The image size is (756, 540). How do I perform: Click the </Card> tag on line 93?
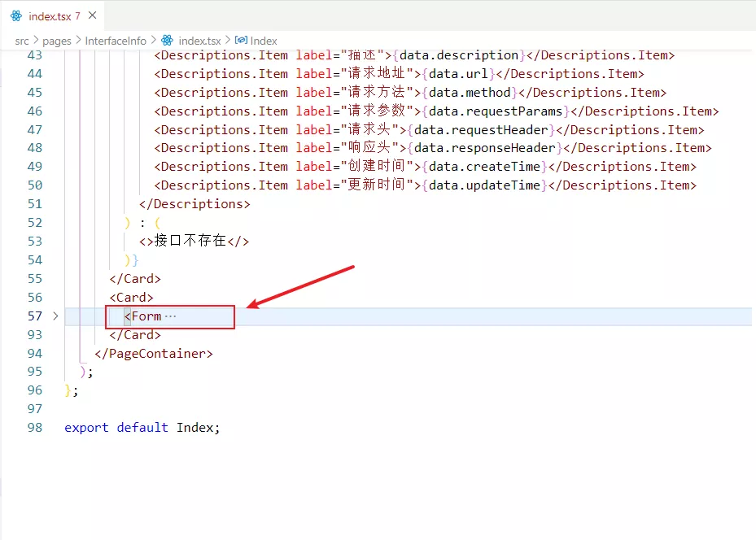(x=135, y=335)
